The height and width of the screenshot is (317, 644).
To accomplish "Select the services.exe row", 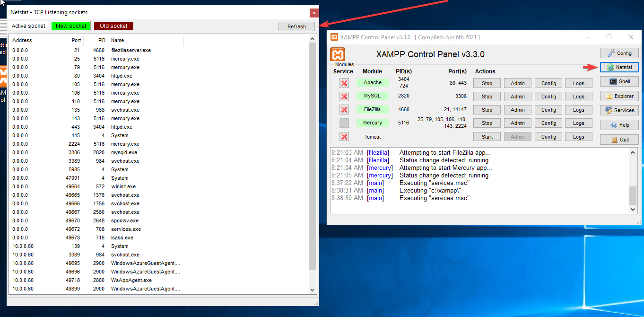I will (x=97, y=229).
